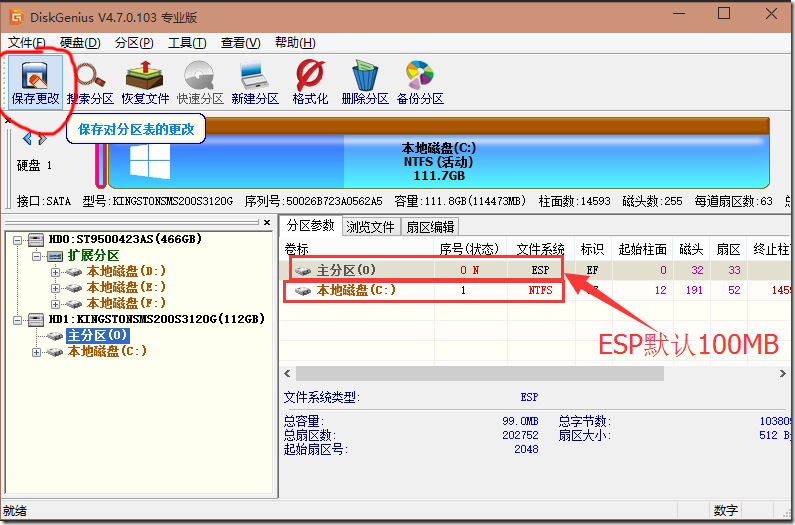Expand the 本地磁盘(D:) tree node
This screenshot has height=525, width=795.
pos(55,272)
